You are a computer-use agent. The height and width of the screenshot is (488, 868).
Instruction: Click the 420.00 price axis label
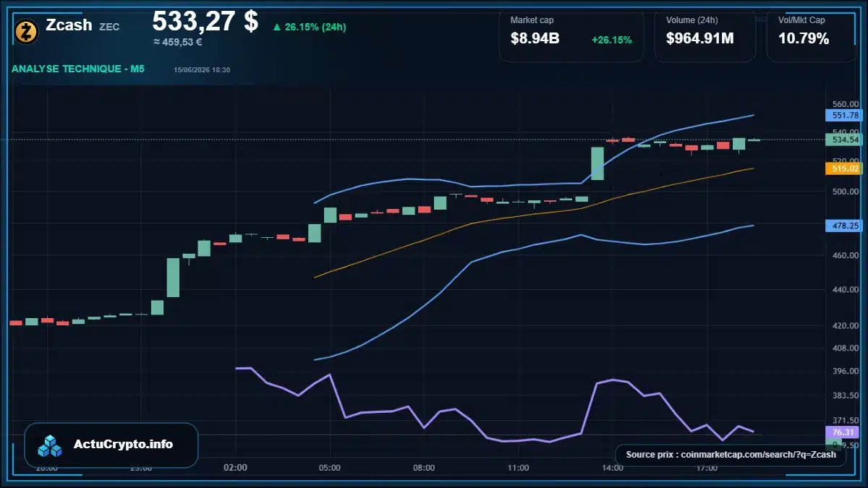click(845, 325)
